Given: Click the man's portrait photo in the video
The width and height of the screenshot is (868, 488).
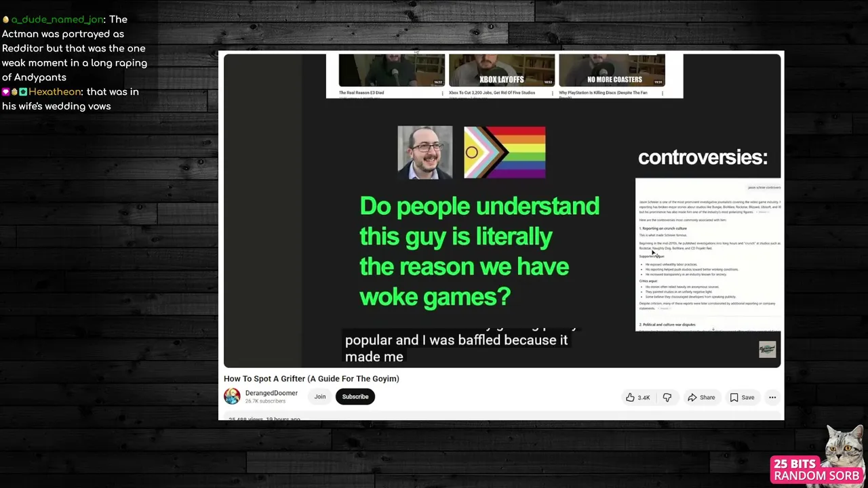Looking at the screenshot, I should [425, 152].
